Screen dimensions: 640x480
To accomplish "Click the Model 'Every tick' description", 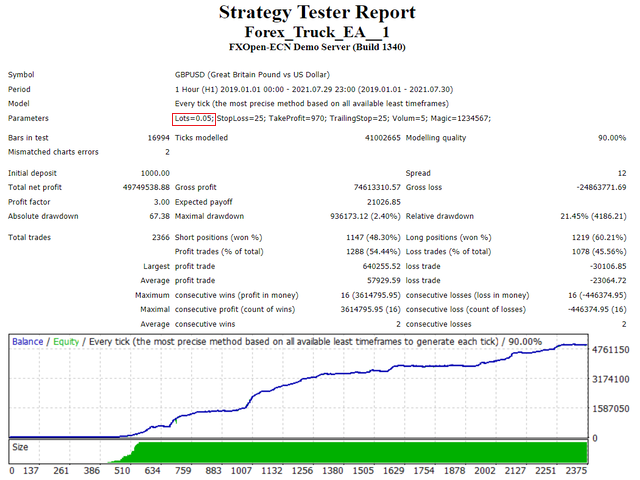I will point(311,104).
